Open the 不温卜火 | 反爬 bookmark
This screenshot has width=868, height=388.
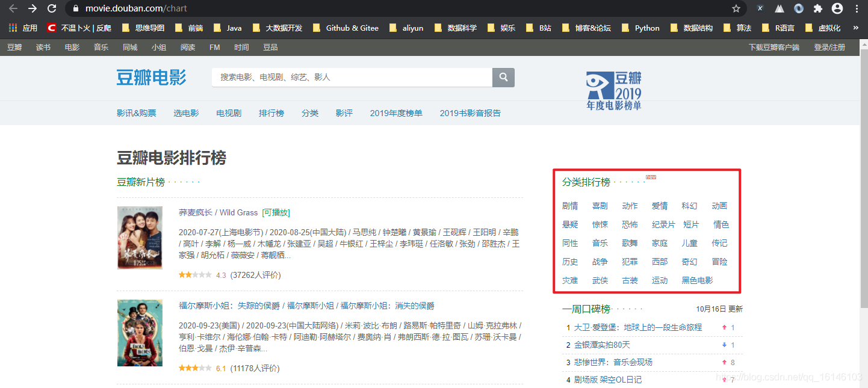click(79, 28)
